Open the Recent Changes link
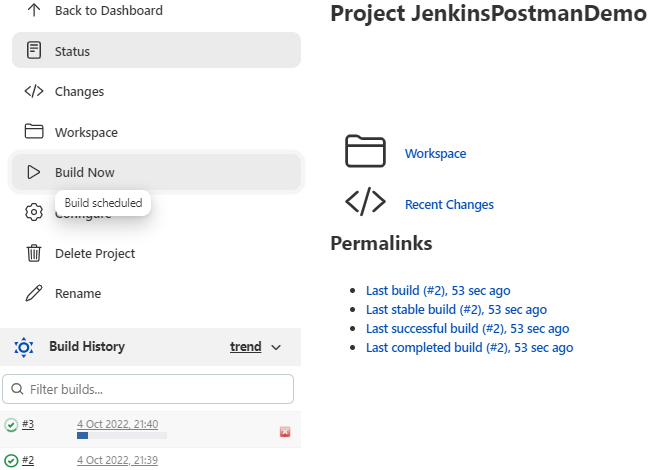649x470 pixels. tap(449, 204)
